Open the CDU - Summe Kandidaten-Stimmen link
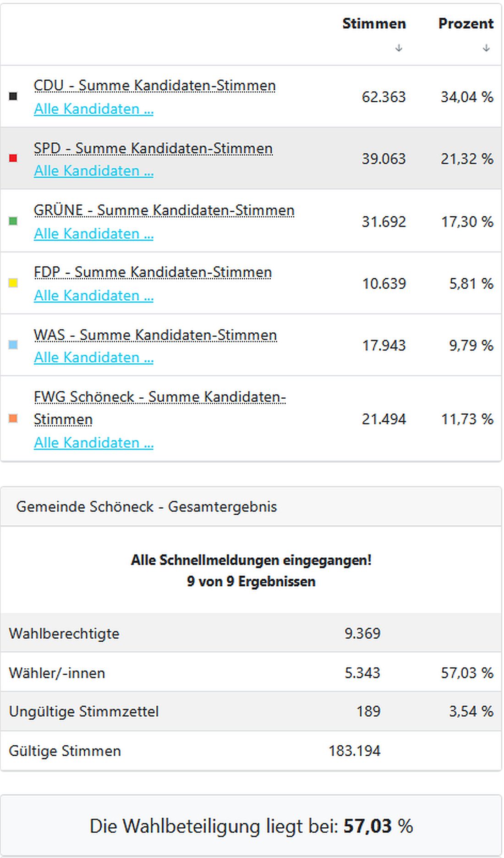The height and width of the screenshot is (858, 504). [x=155, y=85]
